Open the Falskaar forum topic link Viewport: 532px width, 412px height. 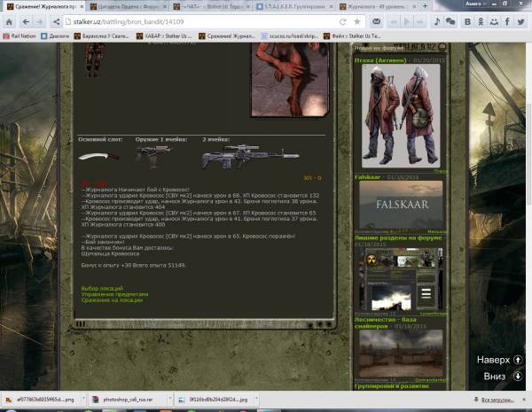pyautogui.click(x=367, y=177)
